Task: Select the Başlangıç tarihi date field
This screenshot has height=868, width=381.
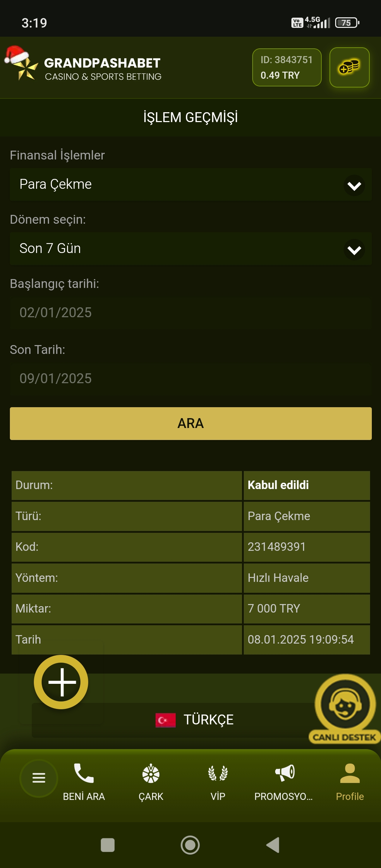Action: [x=190, y=313]
